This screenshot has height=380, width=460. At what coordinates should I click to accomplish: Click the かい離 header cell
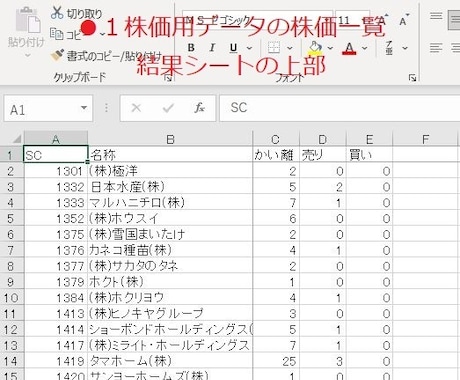click(x=276, y=155)
